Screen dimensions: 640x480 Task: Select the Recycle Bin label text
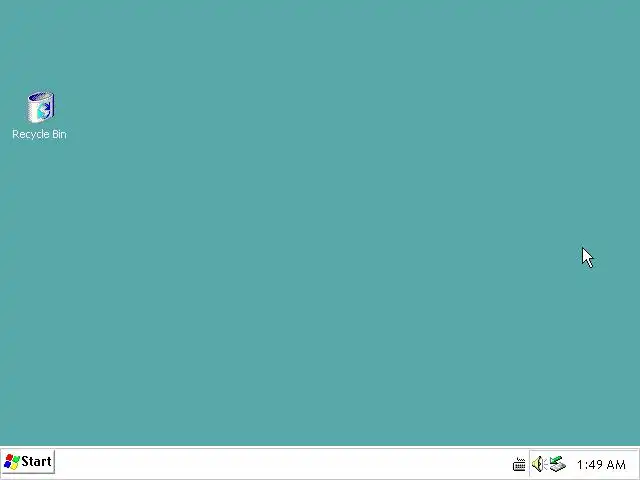[x=40, y=134]
